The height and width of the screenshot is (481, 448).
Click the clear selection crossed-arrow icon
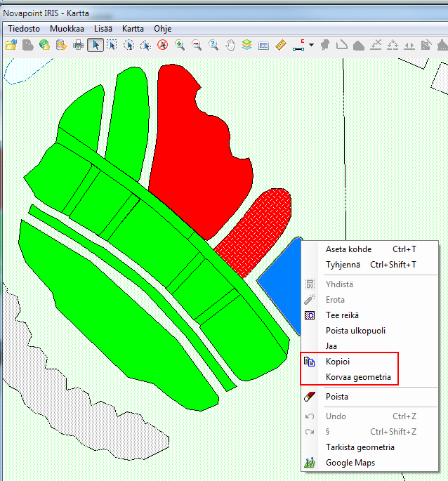click(163, 45)
